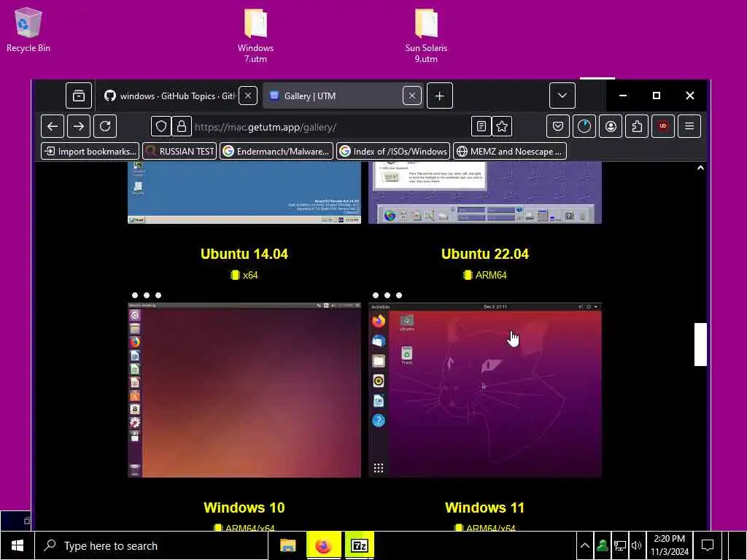Open MEMZ and Noescape bookmark
The width and height of the screenshot is (747, 560).
[x=510, y=152]
